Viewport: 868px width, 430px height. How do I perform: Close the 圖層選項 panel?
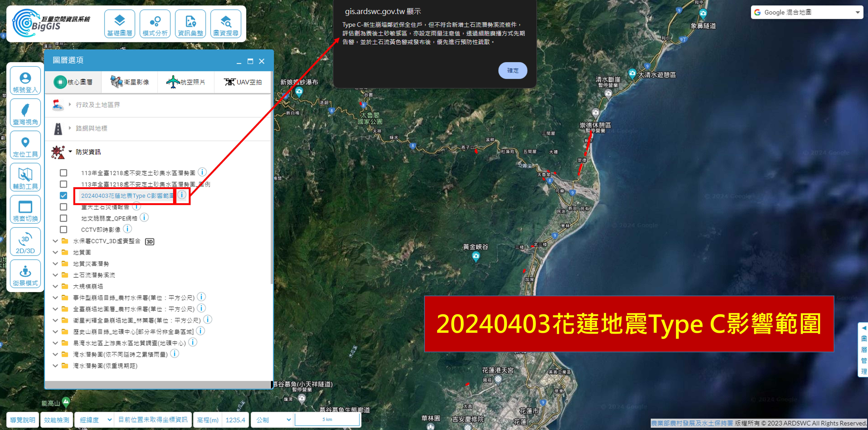[261, 61]
